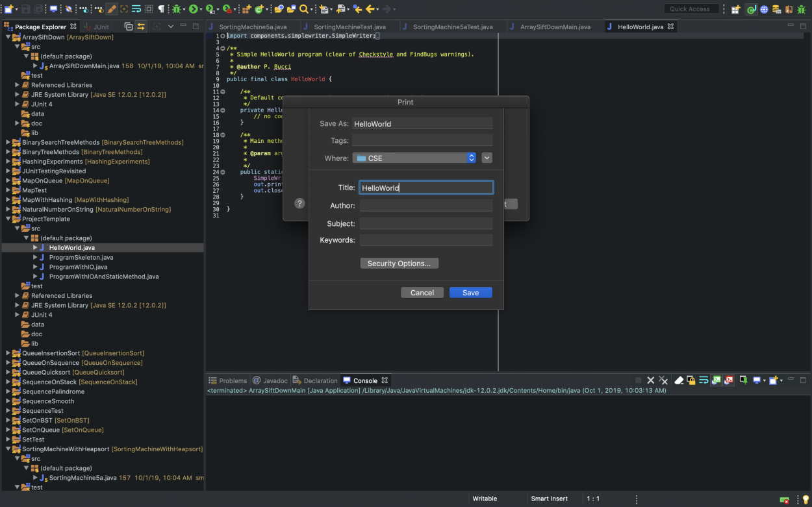812x507 pixels.
Task: Toggle Scroll Lock in Console toolbar
Action: 691,380
